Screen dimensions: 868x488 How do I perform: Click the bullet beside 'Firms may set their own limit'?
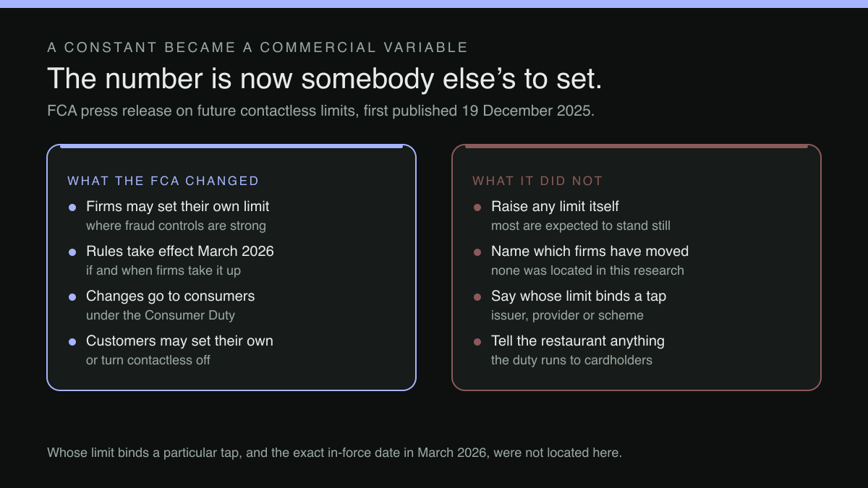[x=72, y=207]
